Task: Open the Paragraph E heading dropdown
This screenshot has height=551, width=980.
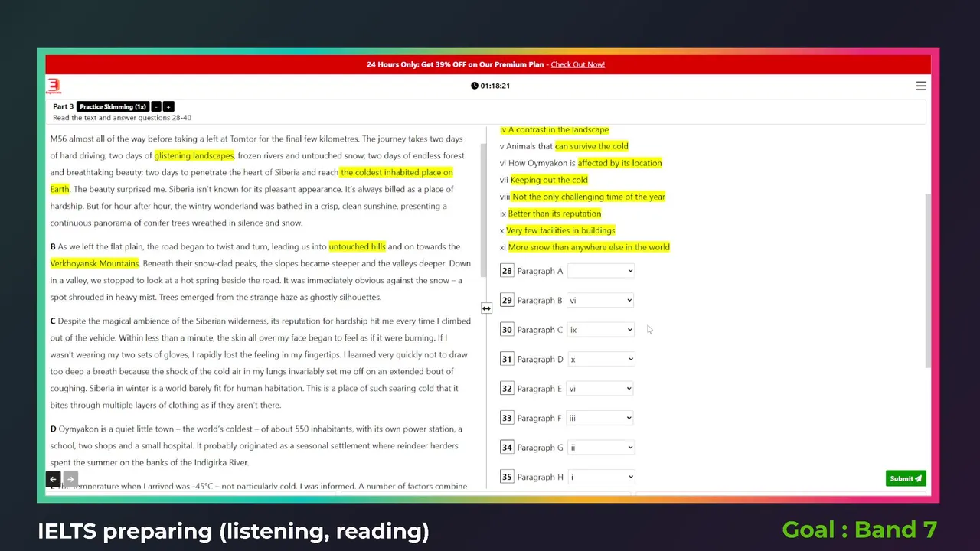Action: 601,389
